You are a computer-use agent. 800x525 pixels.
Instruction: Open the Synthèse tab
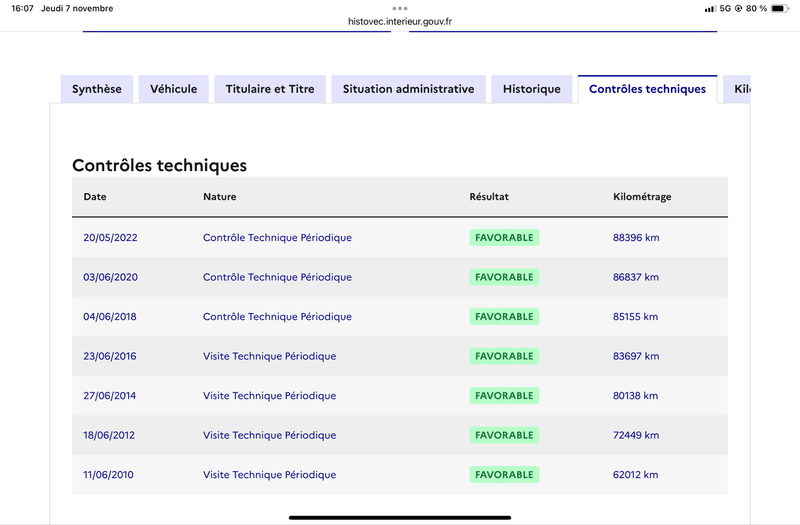97,89
